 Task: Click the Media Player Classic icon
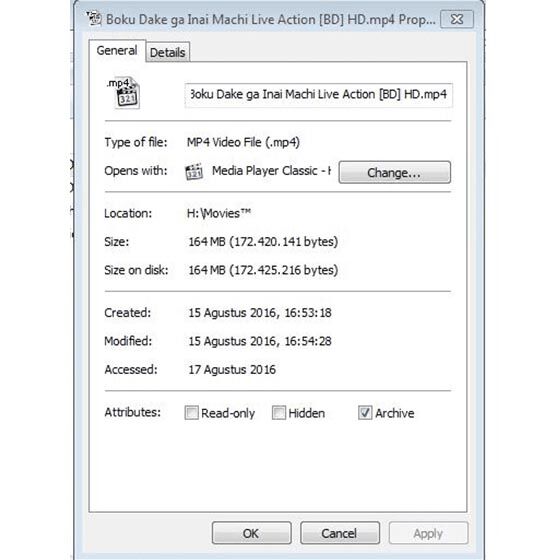(x=194, y=171)
